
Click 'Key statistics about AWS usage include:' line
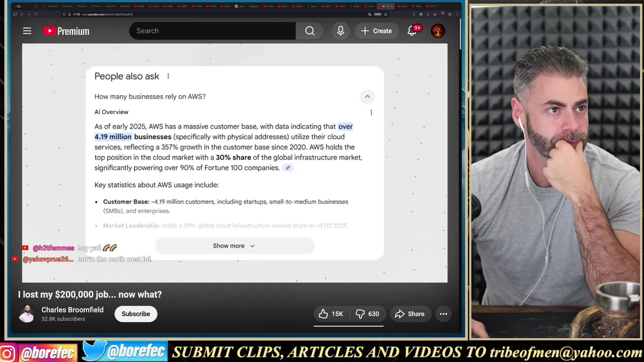pyautogui.click(x=156, y=185)
